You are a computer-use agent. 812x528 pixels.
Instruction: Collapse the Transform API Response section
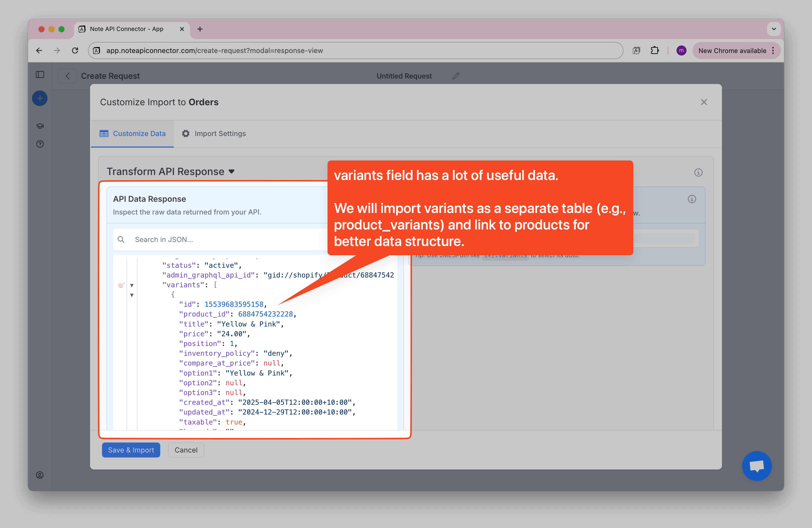(232, 171)
